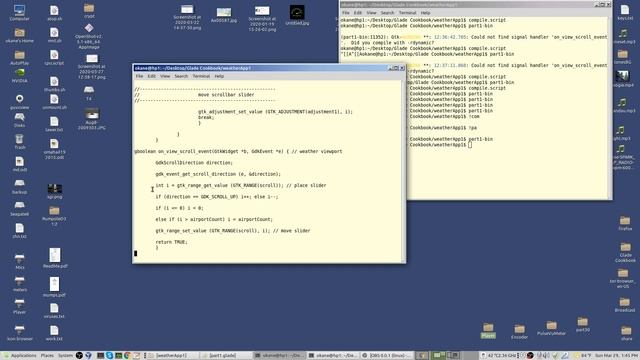Select the Screenshot 12-58-17.png thumbnail
Screen dimensions: 640x360
coord(92,67)
